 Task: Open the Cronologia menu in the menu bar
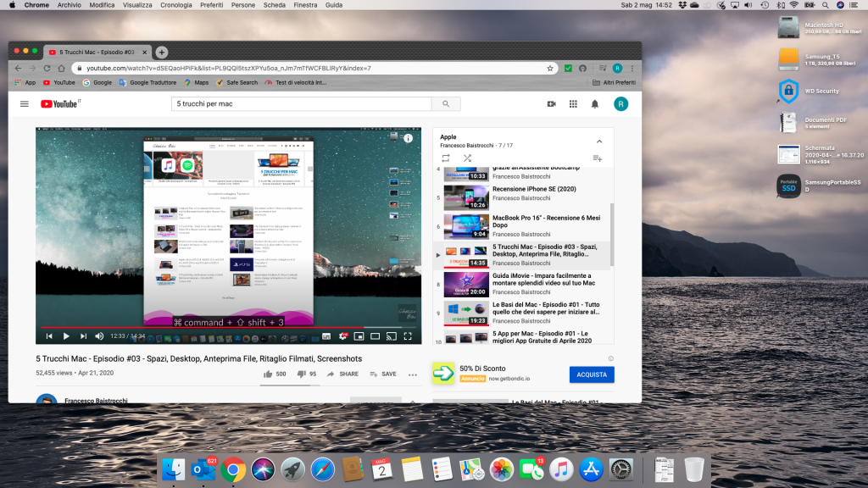[x=176, y=5]
